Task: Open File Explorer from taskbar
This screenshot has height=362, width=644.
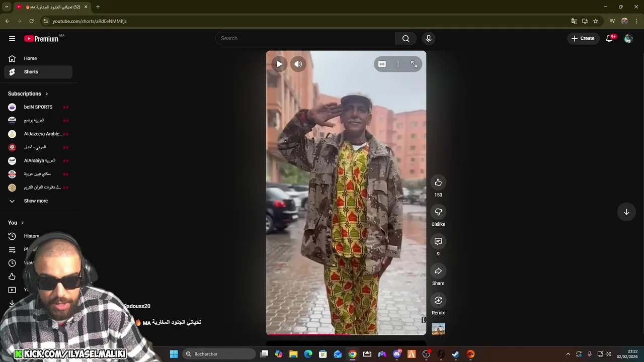Action: (x=293, y=354)
